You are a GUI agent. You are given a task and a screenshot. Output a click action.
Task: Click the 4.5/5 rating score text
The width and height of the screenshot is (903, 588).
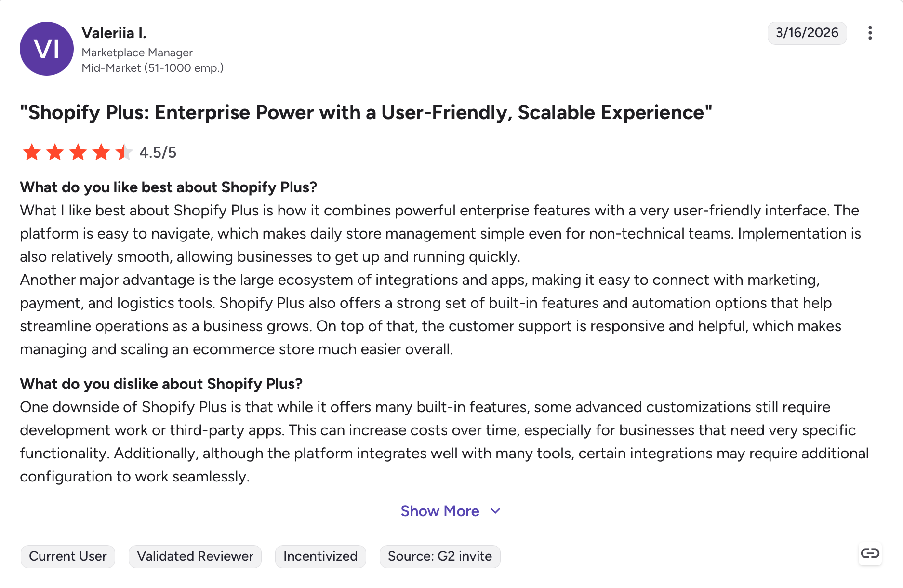[158, 152]
